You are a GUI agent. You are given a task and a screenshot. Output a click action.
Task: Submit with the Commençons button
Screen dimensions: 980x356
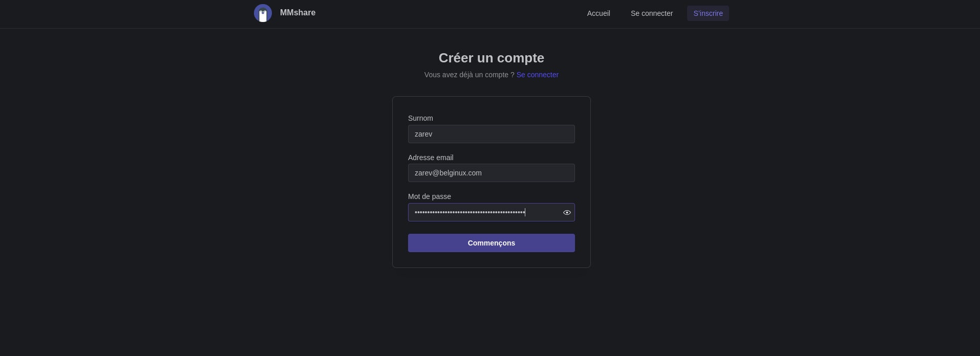[492, 243]
